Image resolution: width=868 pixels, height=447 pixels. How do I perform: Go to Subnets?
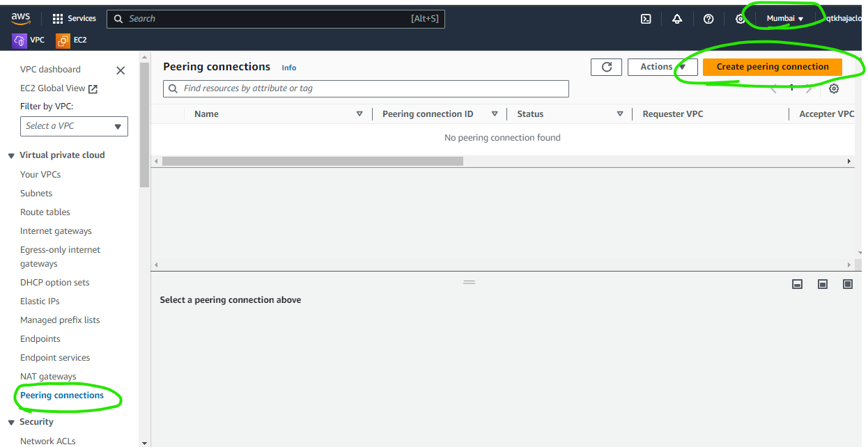point(36,194)
